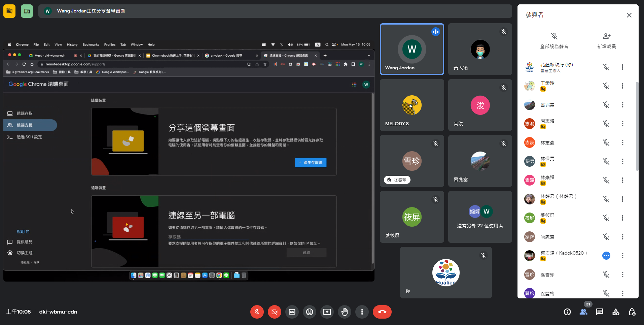644x325 pixels.
Task: Mute participant 呂兆富 in the list
Action: [606, 105]
